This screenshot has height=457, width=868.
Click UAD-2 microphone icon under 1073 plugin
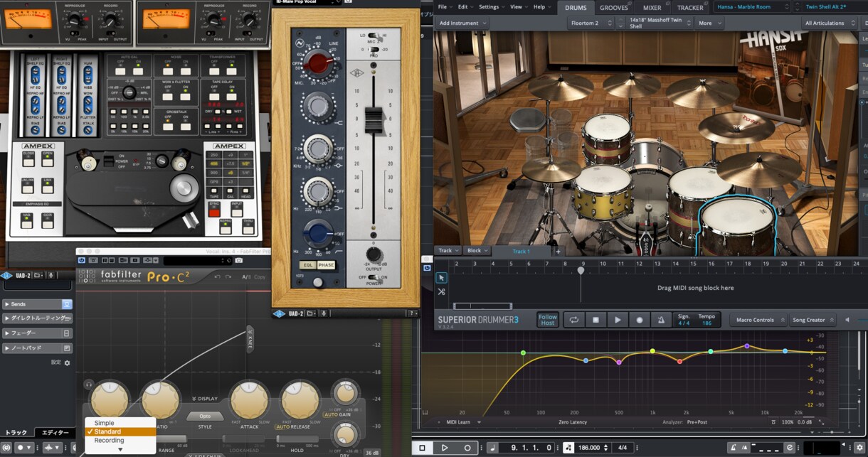pos(323,313)
